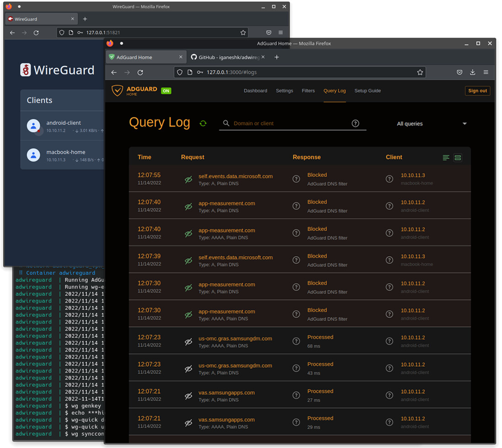Click the AdGuard Home logo
The height and width of the screenshot is (448, 502).
134,91
